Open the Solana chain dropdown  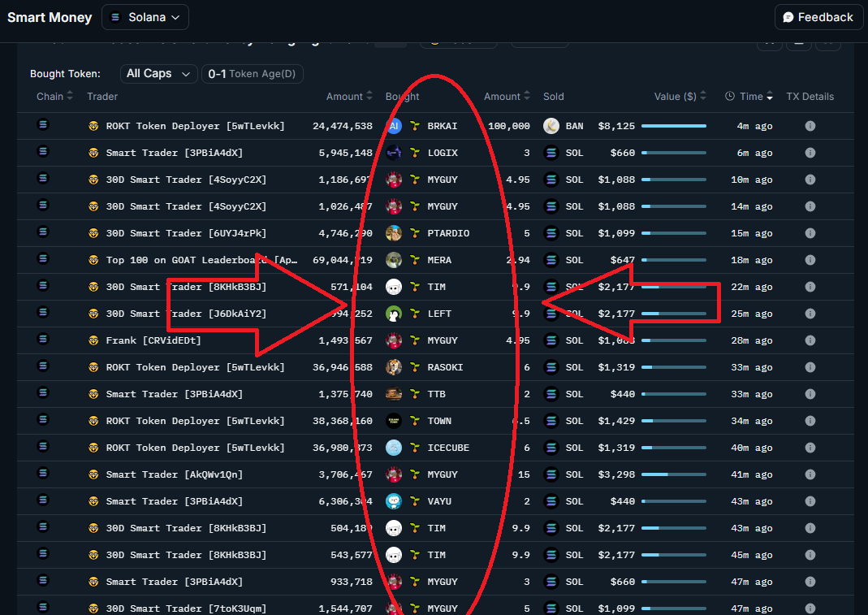click(145, 17)
